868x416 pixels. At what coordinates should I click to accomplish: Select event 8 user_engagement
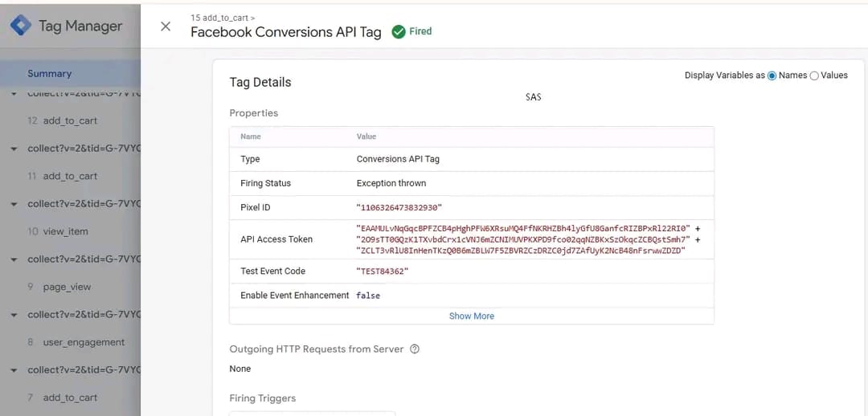[83, 342]
